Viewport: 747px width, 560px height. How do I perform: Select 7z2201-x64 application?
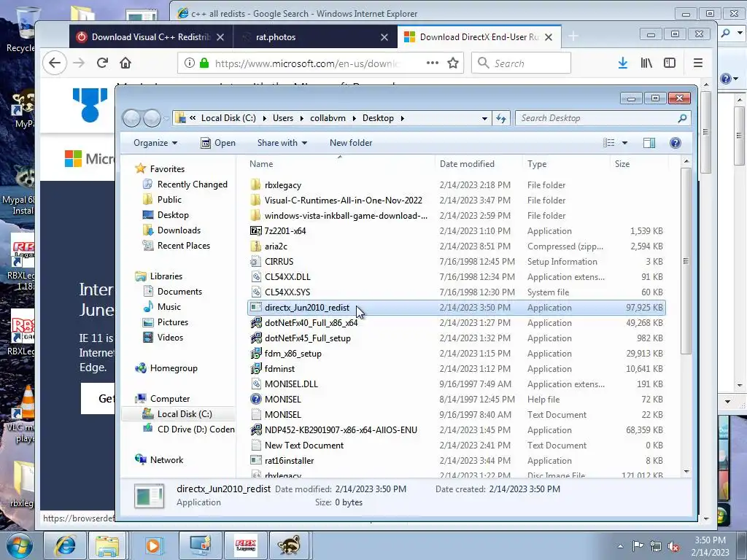[x=457, y=230]
